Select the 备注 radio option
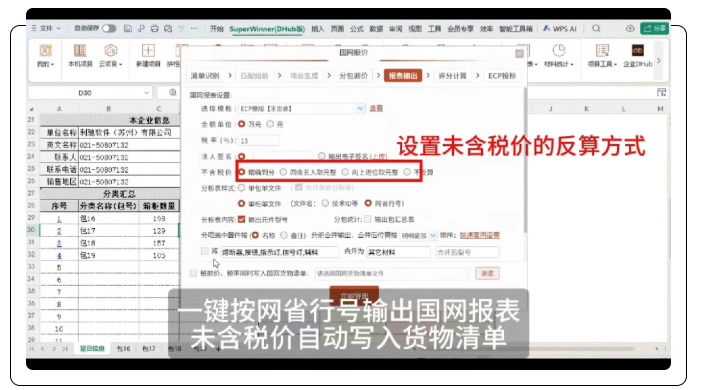The width and height of the screenshot is (709, 390). (x=284, y=235)
